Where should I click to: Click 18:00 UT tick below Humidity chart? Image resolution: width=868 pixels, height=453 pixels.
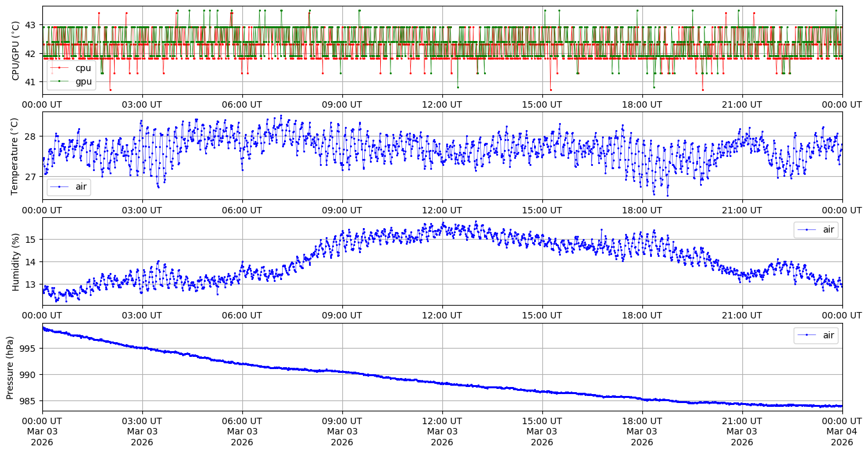[642, 315]
